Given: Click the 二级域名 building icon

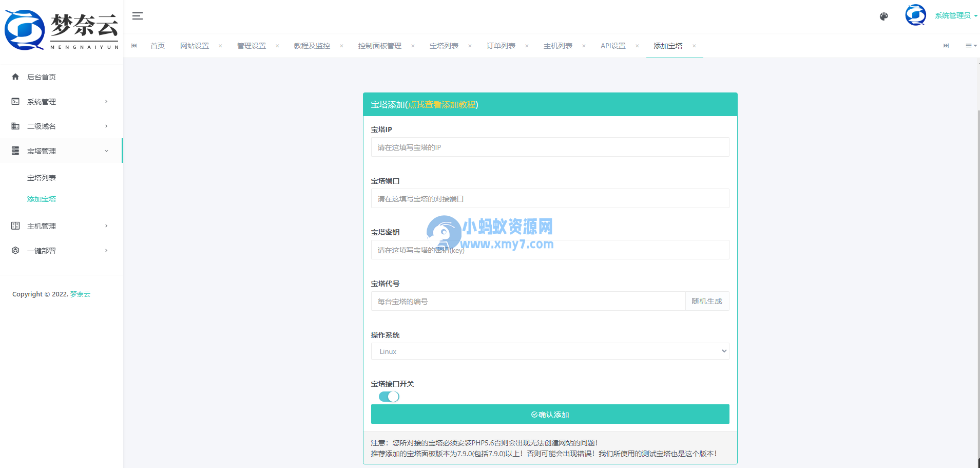Looking at the screenshot, I should pos(15,126).
